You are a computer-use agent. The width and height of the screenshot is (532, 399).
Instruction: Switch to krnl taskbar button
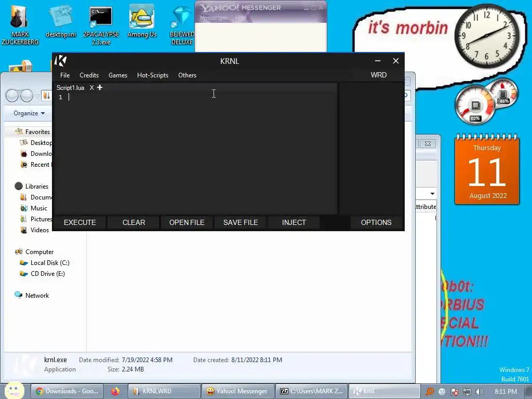(x=384, y=391)
